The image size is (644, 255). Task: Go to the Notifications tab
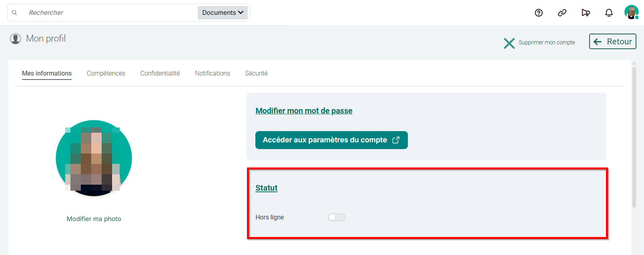[213, 74]
